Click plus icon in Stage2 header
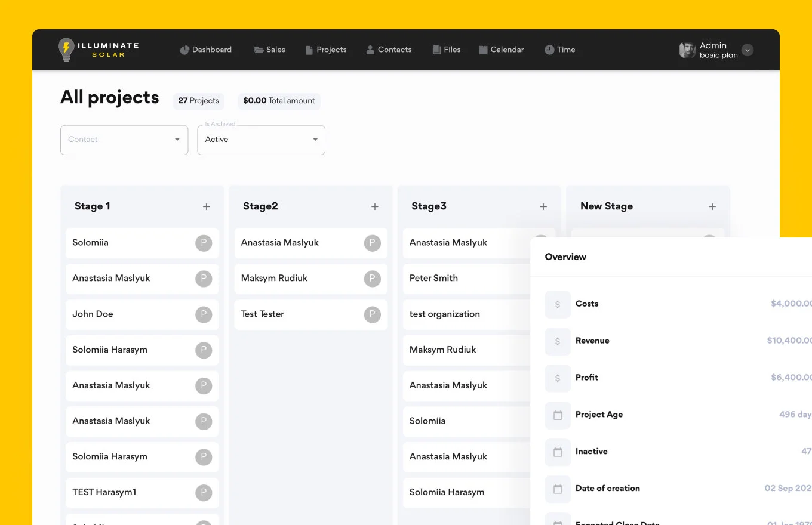The height and width of the screenshot is (525, 812). coord(375,206)
